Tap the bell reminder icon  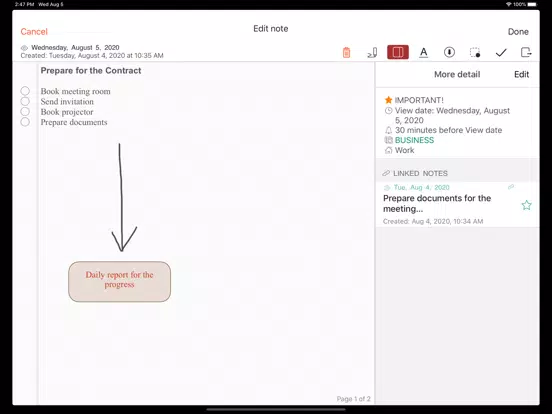388,130
